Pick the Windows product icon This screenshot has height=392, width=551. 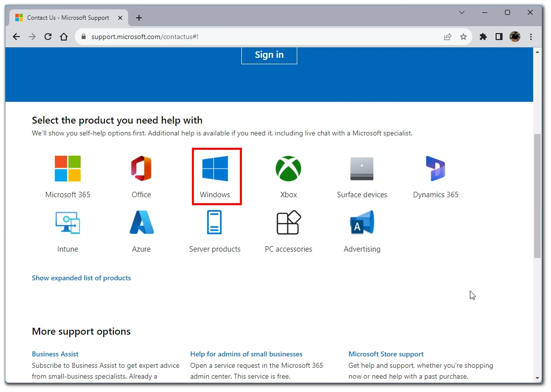coord(215,169)
